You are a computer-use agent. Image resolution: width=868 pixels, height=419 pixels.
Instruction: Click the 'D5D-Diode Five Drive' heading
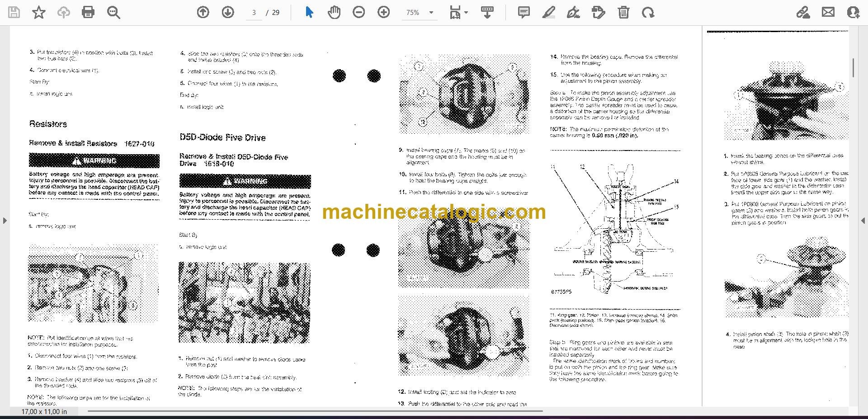[x=222, y=137]
